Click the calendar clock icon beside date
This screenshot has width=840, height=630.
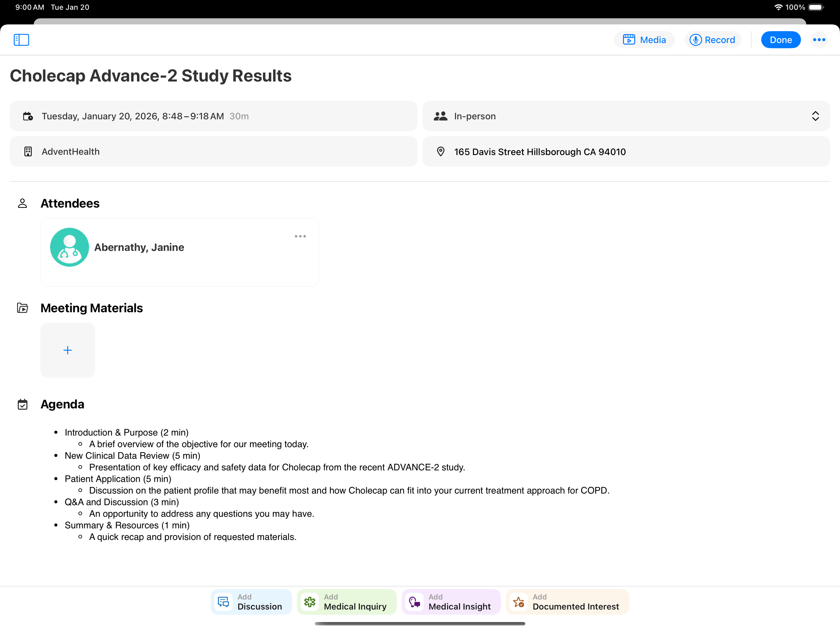click(28, 116)
